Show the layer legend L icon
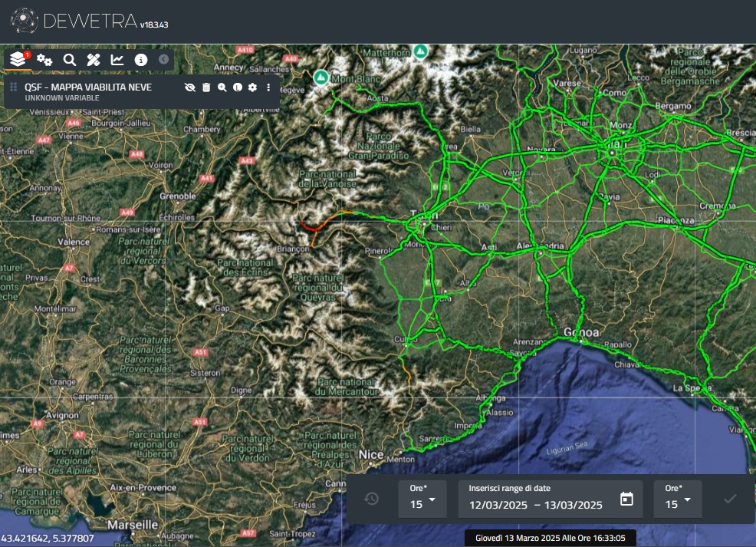The width and height of the screenshot is (756, 547). pyautogui.click(x=237, y=87)
